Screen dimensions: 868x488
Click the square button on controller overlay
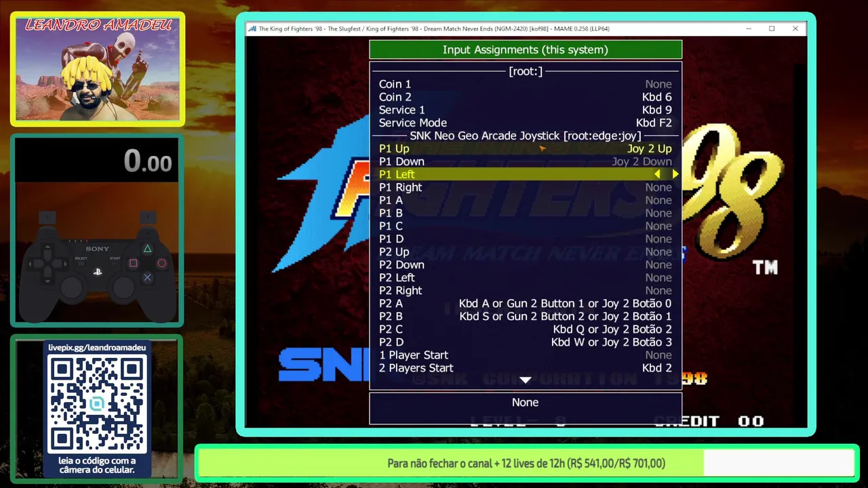pos(133,263)
